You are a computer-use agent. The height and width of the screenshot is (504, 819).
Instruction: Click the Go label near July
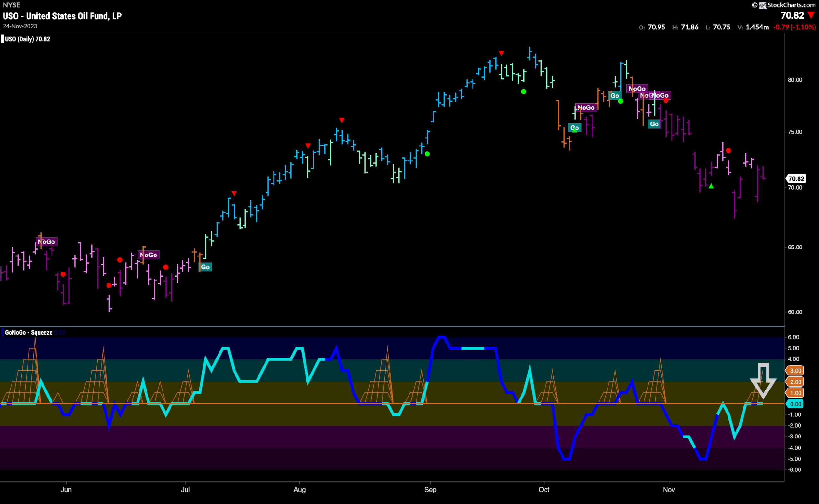click(x=205, y=267)
